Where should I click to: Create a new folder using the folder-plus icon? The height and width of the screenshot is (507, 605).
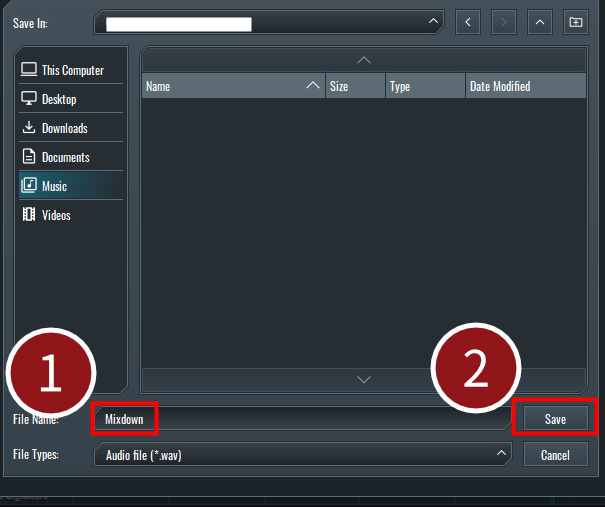575,21
